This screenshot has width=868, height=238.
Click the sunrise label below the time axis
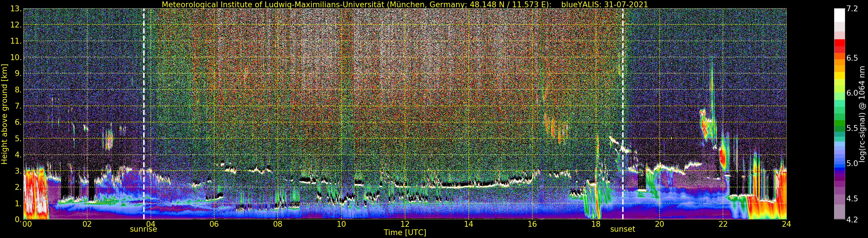(143, 229)
